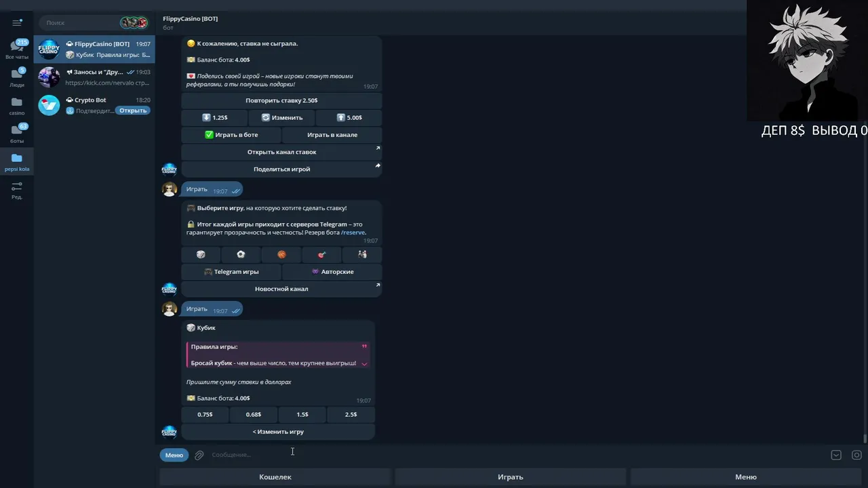Click 'Поделиться игрой' button
The height and width of the screenshot is (488, 868).
(x=281, y=169)
